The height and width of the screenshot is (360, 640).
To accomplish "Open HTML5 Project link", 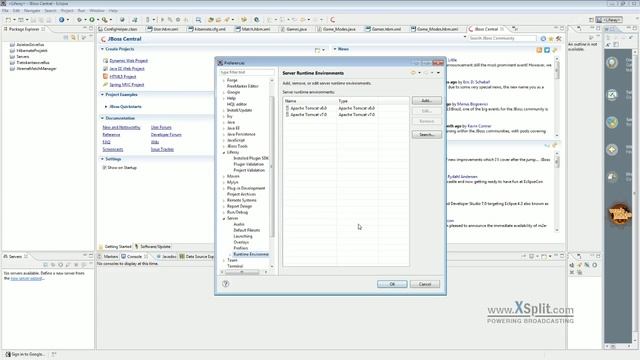I will (122, 77).
